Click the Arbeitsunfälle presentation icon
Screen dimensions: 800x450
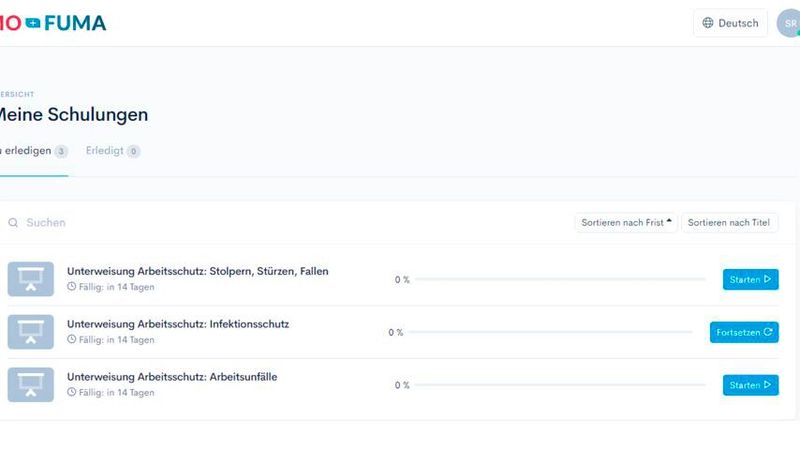(x=30, y=385)
